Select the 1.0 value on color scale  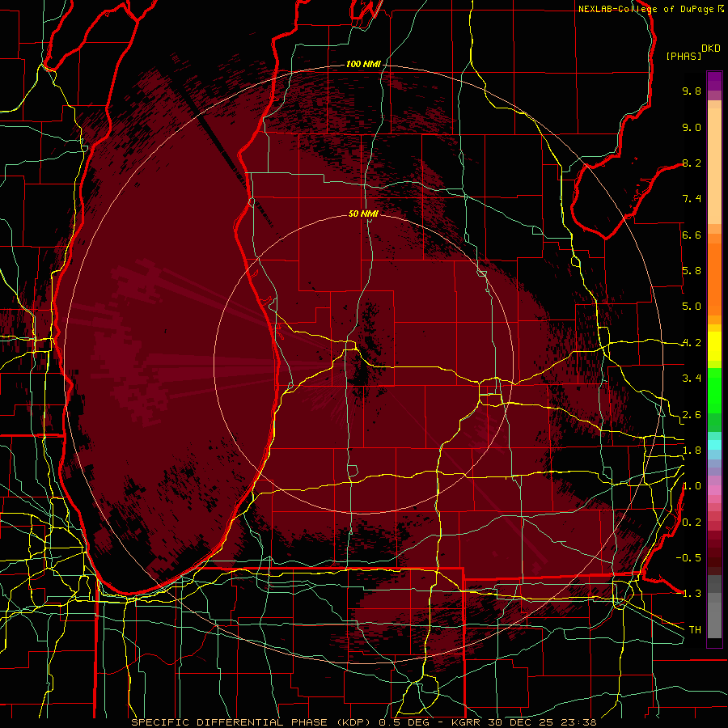(692, 486)
